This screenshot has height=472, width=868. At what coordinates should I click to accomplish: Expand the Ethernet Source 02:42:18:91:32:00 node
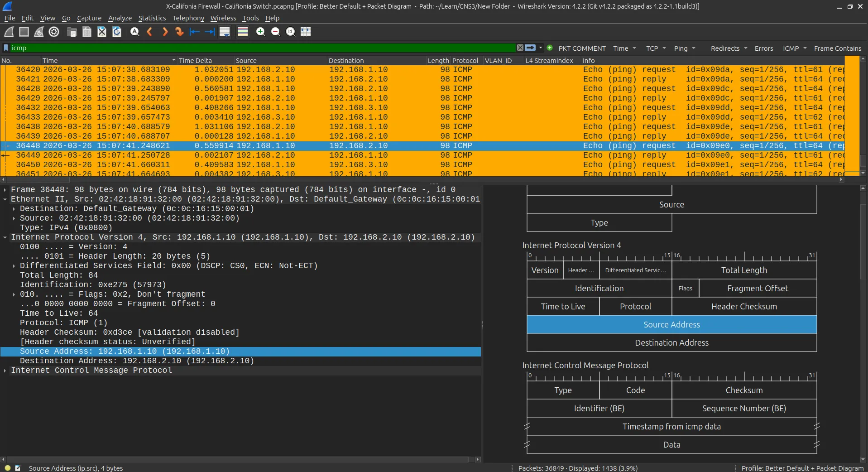[14, 218]
